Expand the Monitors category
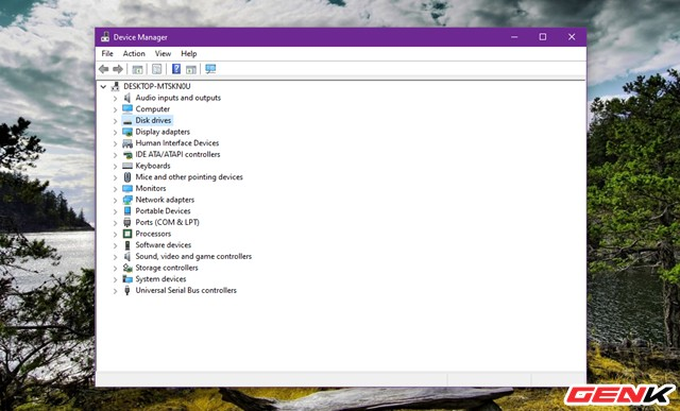680x411 pixels. click(x=115, y=189)
